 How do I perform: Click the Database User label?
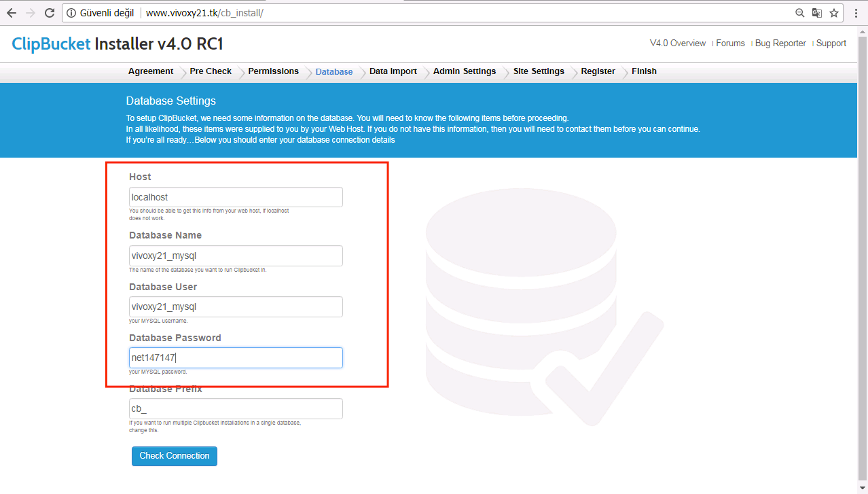pyautogui.click(x=163, y=287)
